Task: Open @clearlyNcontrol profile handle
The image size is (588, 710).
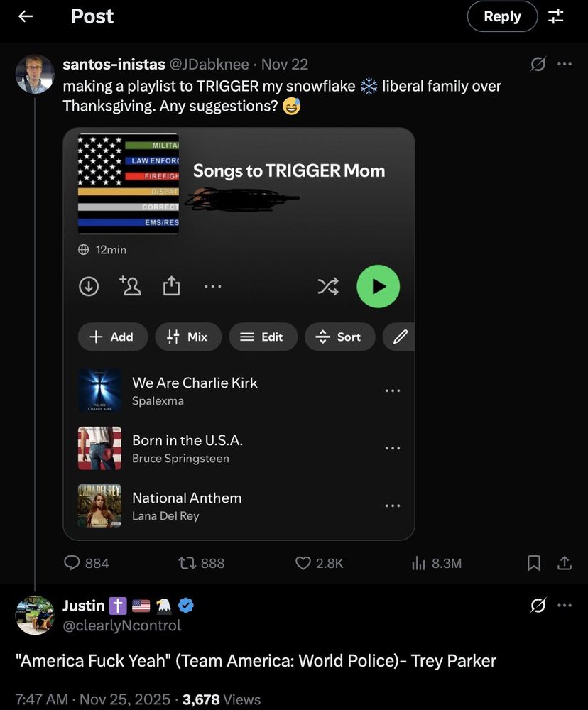Action: [x=122, y=626]
